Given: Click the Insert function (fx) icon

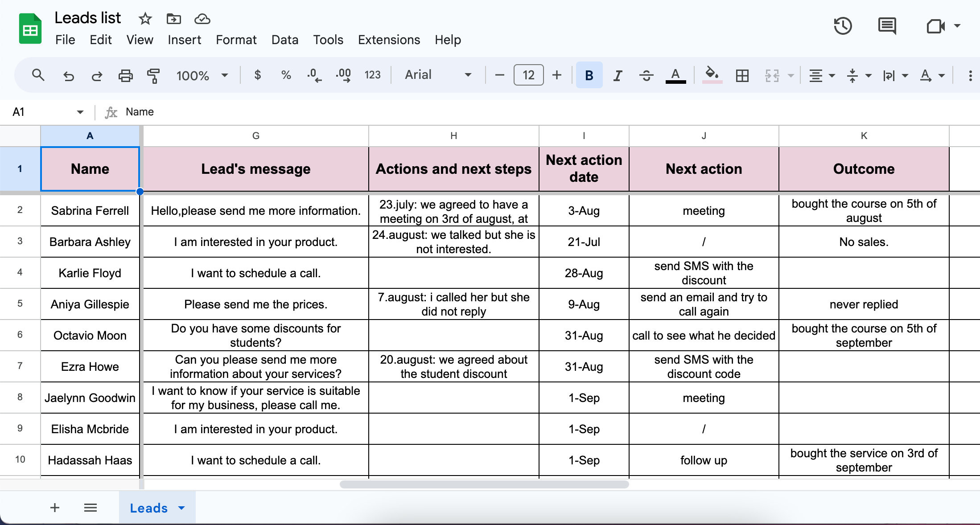Looking at the screenshot, I should (111, 112).
